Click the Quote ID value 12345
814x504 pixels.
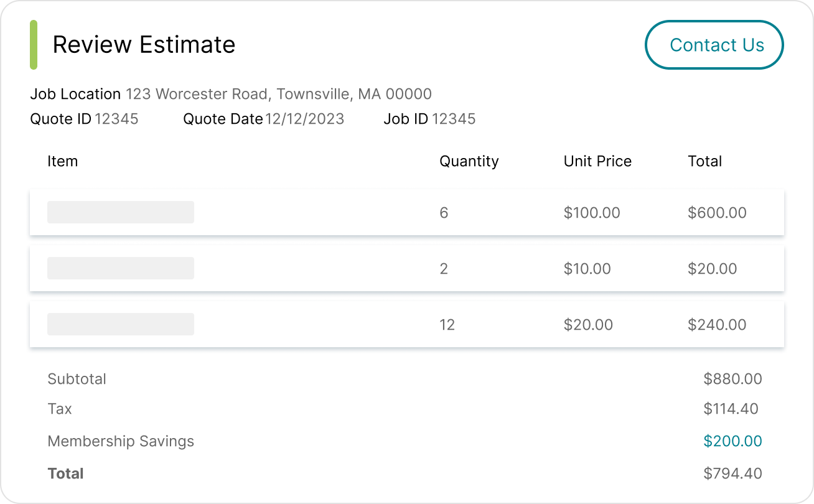[116, 119]
